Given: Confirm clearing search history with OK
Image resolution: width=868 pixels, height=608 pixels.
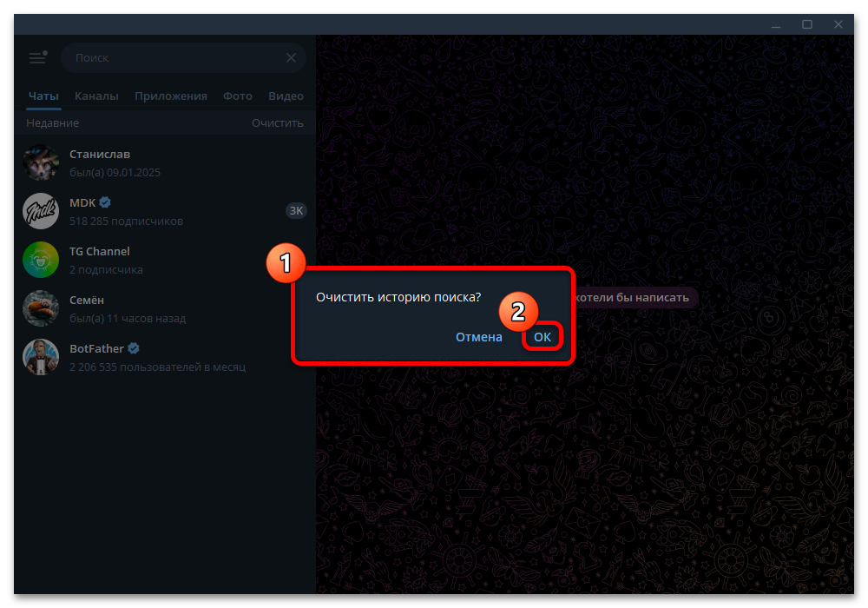Looking at the screenshot, I should click(x=542, y=337).
